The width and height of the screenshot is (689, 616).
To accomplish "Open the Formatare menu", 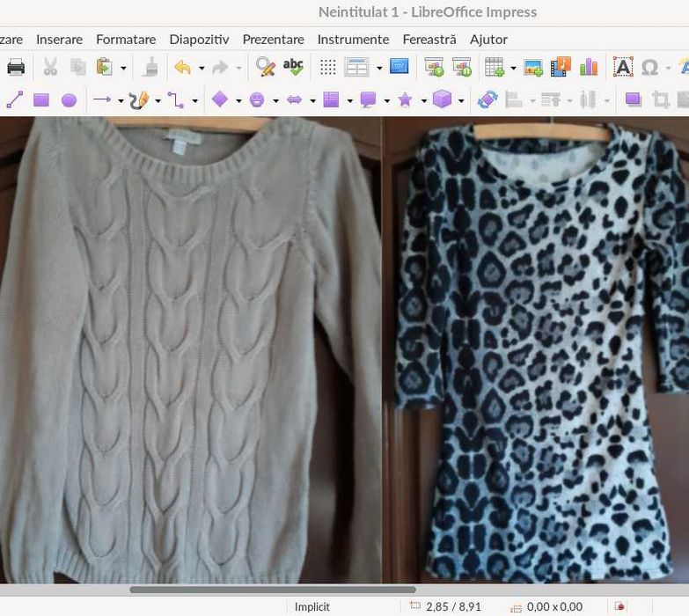I will coord(126,39).
